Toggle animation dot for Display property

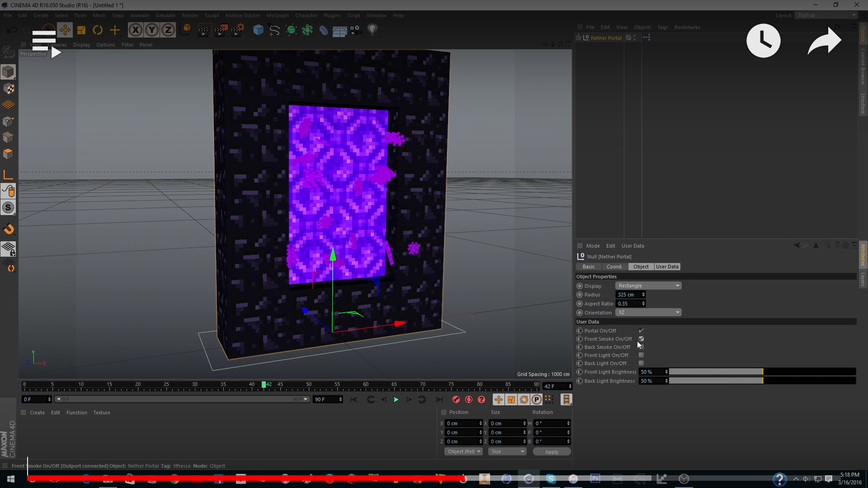click(580, 286)
